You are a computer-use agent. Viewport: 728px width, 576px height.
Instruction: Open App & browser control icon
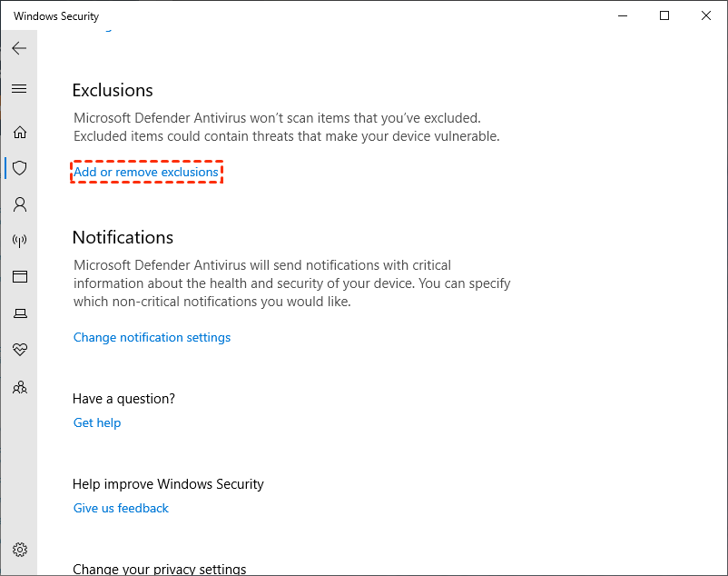tap(20, 277)
